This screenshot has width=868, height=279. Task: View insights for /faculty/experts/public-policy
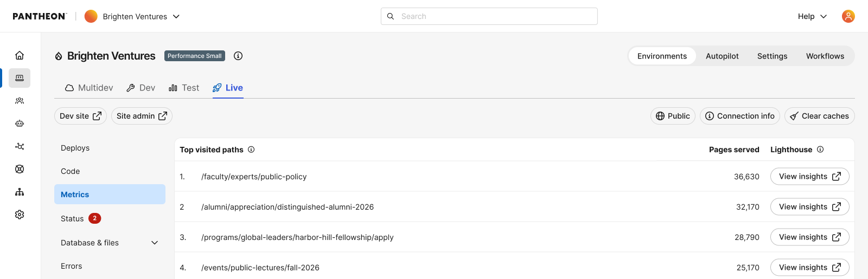point(810,177)
